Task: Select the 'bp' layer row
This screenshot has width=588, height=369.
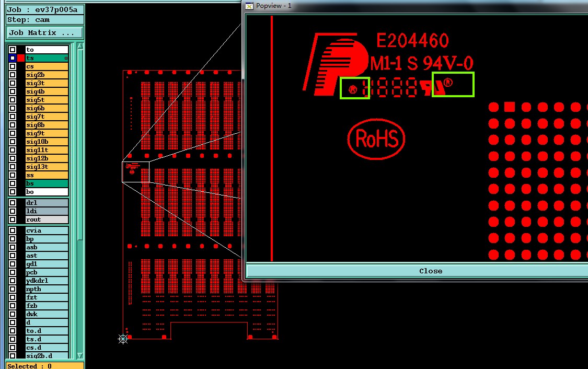Action: pyautogui.click(x=47, y=239)
